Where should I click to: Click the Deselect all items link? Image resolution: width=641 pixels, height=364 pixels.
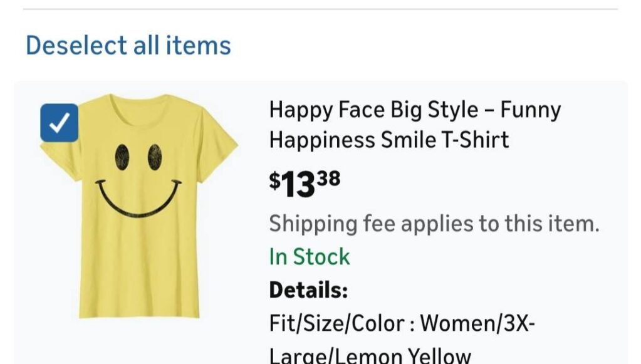click(128, 44)
